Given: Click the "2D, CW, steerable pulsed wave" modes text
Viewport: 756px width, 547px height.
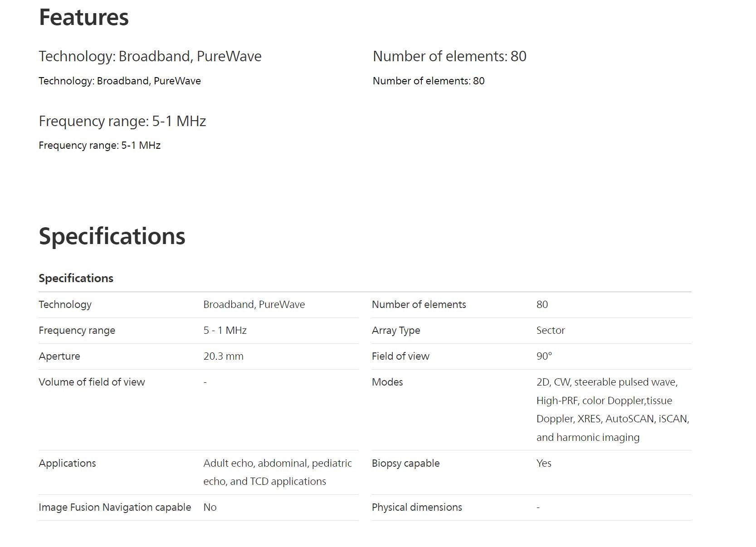Looking at the screenshot, I should pyautogui.click(x=607, y=382).
